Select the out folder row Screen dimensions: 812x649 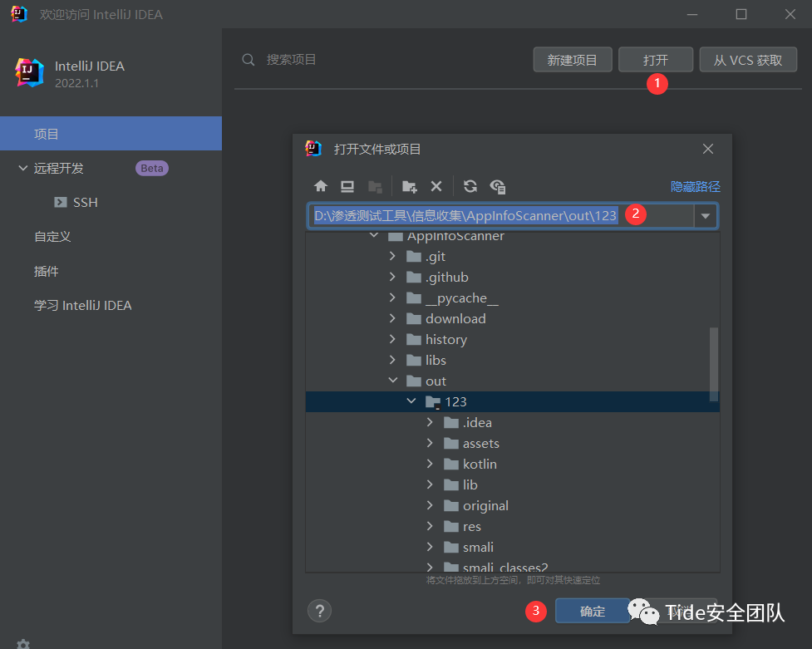tap(512, 381)
